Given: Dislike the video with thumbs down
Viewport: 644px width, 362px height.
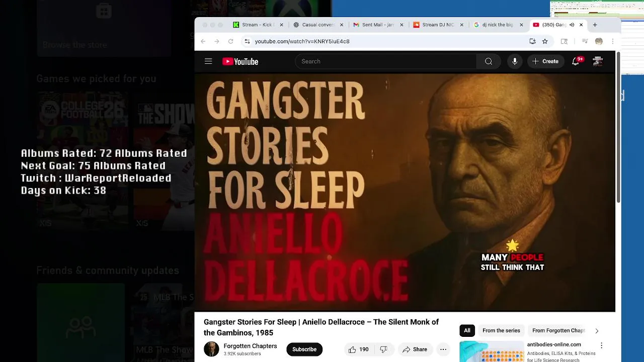Looking at the screenshot, I should 383,349.
